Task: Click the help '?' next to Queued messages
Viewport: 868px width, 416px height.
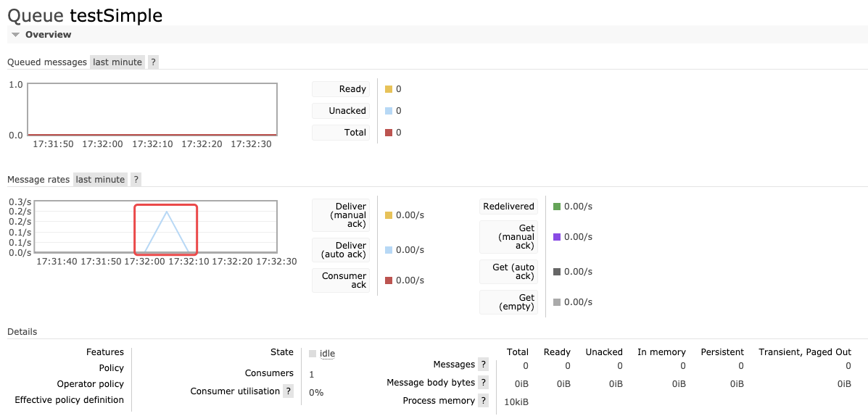Action: 154,62
